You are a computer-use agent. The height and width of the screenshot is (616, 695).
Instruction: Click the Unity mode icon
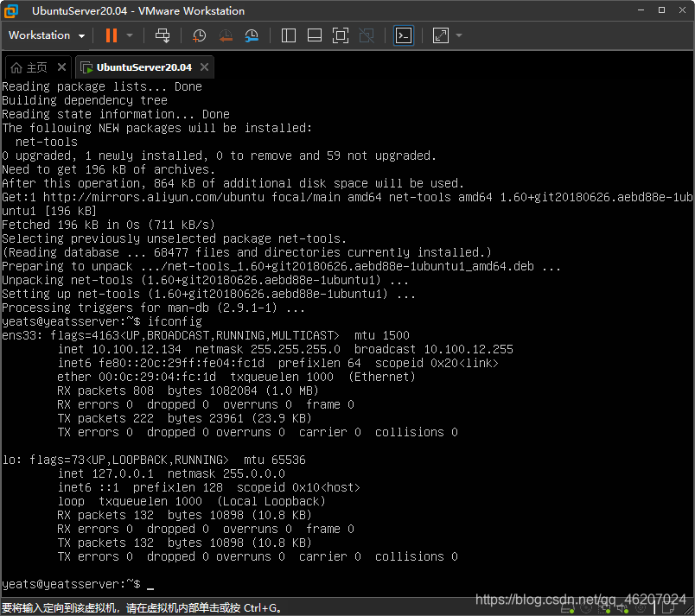tap(367, 35)
